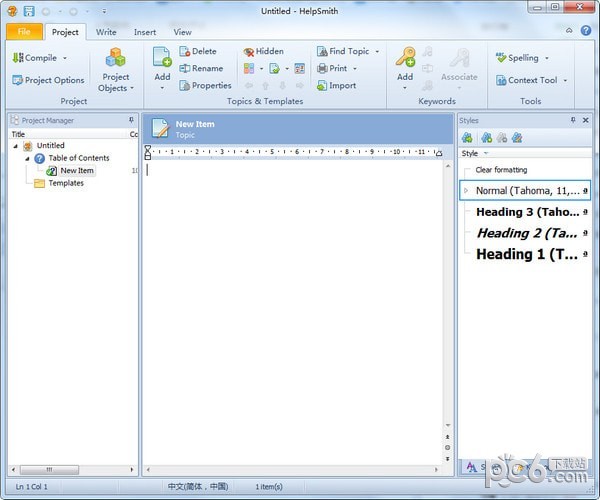The height and width of the screenshot is (500, 600).
Task: Click the colored squares topic status icon
Action: click(249, 68)
